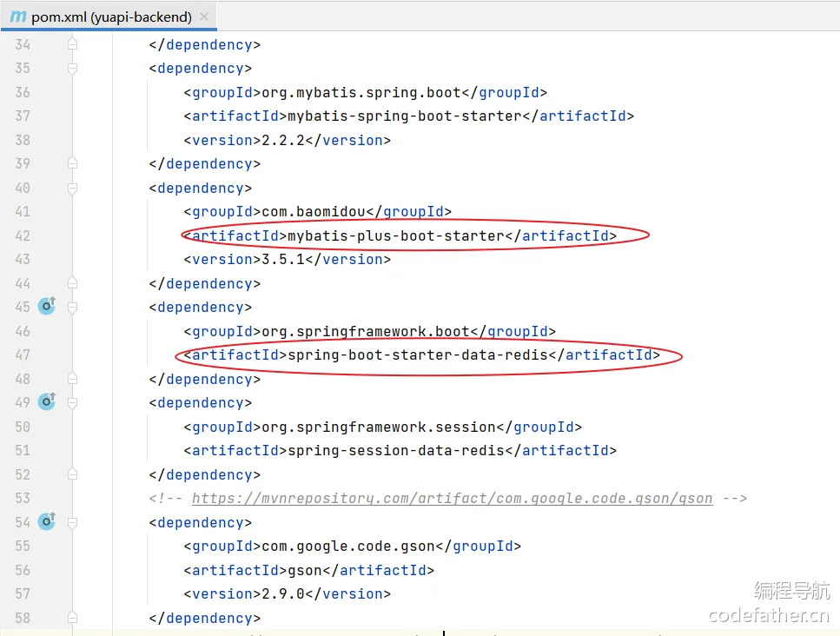Click line number 47 in gutter
Image resolution: width=840 pixels, height=636 pixels.
click(x=23, y=354)
